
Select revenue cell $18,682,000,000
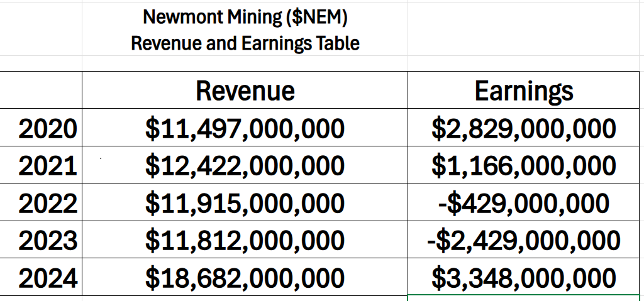[x=245, y=276]
